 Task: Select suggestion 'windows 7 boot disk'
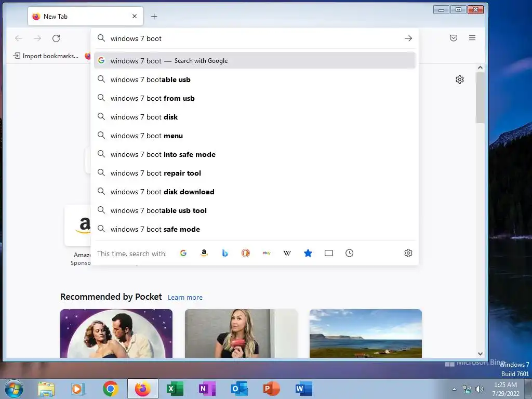255,117
